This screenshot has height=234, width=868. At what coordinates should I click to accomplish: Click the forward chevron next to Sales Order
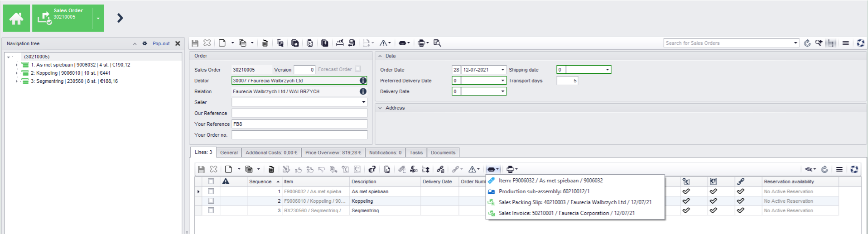click(x=120, y=18)
